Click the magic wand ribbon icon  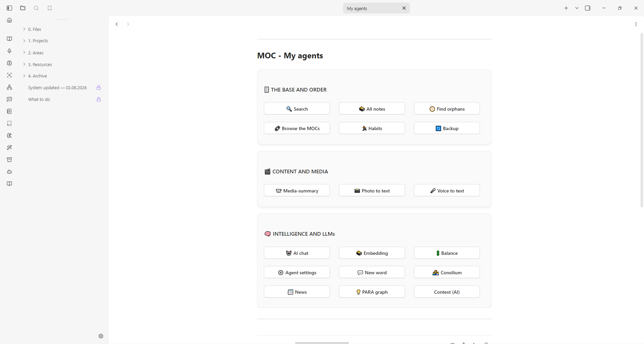pyautogui.click(x=9, y=148)
